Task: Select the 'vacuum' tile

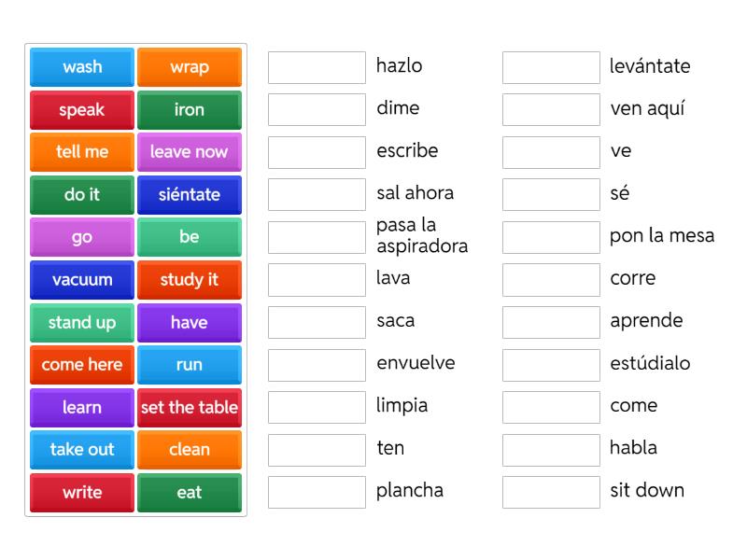Action: [82, 280]
